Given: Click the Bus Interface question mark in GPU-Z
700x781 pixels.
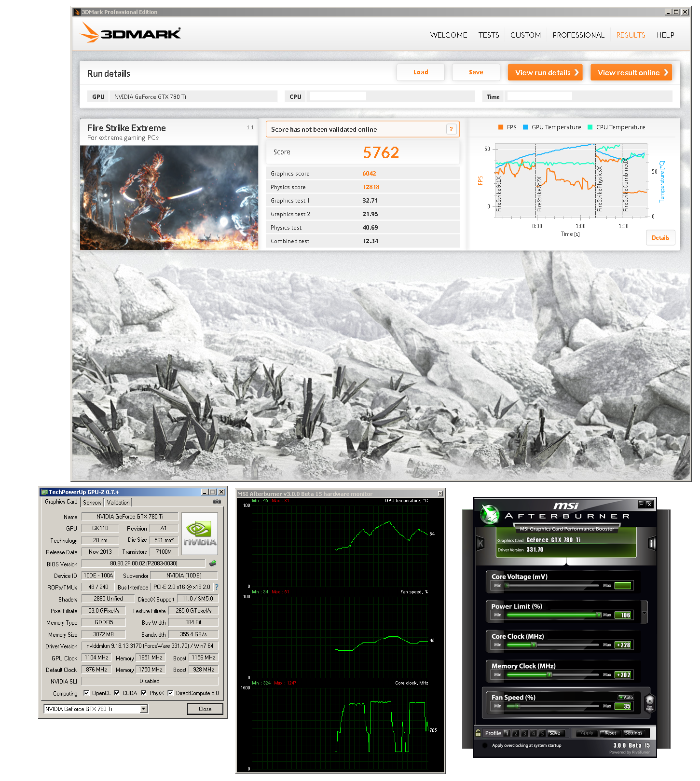Looking at the screenshot, I should [x=217, y=587].
